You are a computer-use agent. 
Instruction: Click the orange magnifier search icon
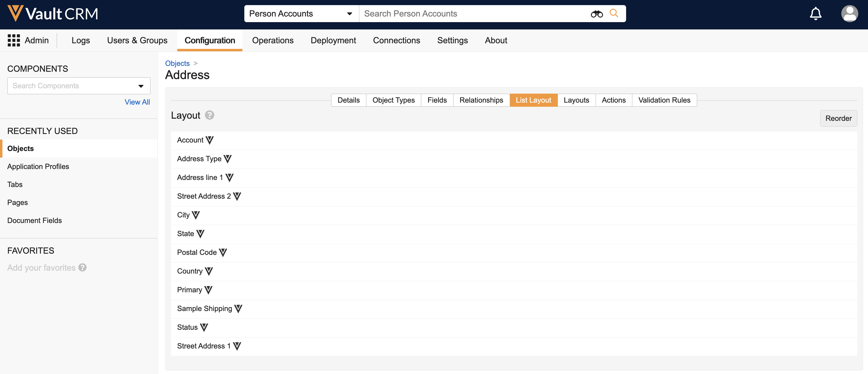[x=614, y=13]
